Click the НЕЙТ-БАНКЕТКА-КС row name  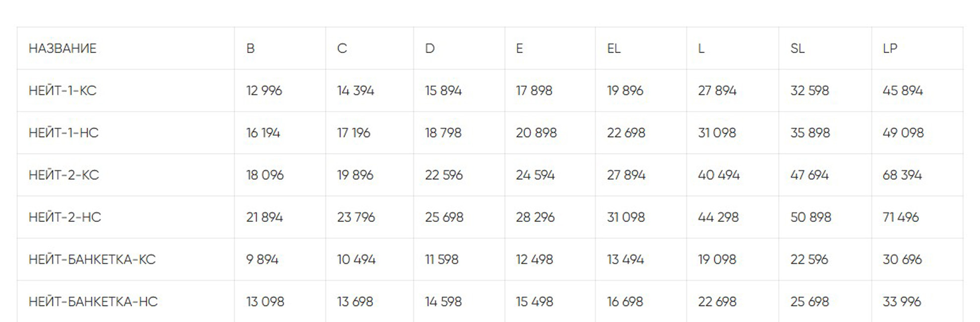92,259
